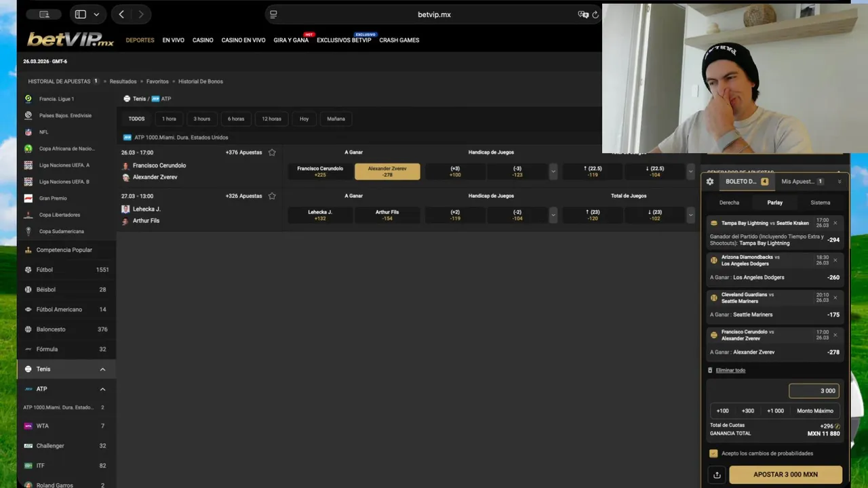Expand handicap options for Cerundolo match

click(x=553, y=171)
